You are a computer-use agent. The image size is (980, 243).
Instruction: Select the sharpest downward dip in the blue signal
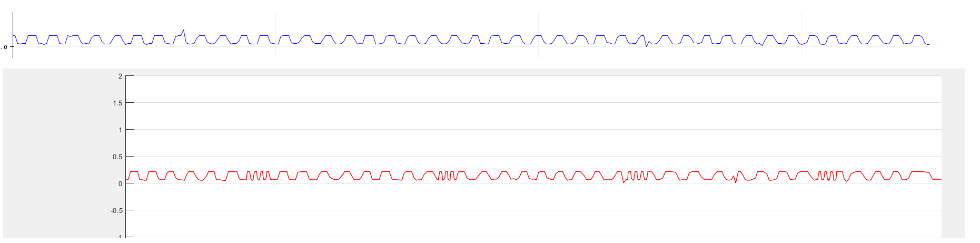647,46
